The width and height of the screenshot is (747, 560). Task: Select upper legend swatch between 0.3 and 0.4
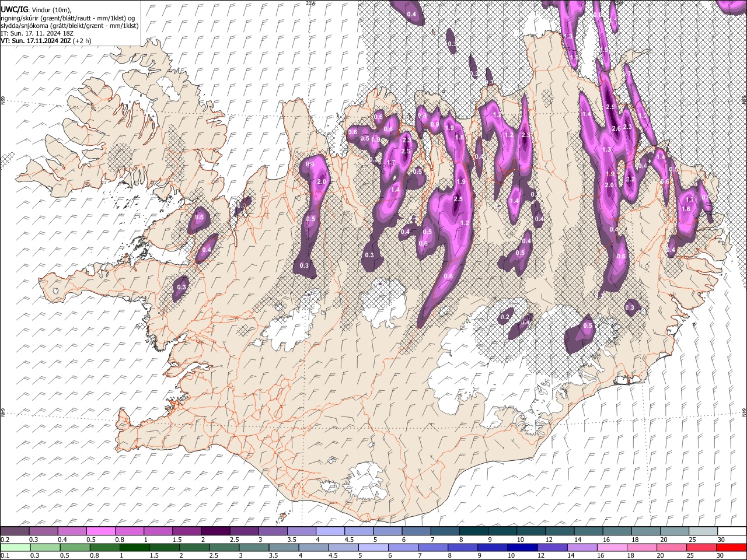click(43, 531)
